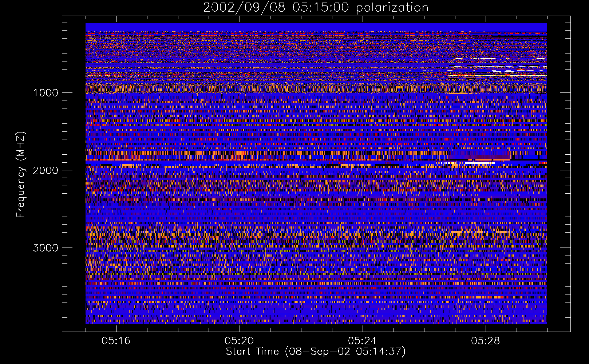Click the 05:20 time tick label
Screen dimensions: 589x364
239,341
